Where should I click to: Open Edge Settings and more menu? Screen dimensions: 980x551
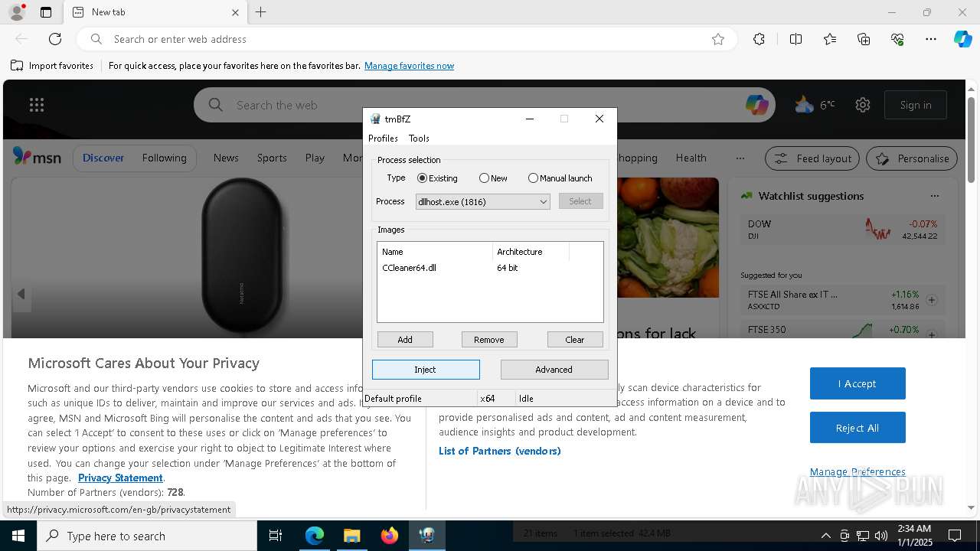point(931,39)
